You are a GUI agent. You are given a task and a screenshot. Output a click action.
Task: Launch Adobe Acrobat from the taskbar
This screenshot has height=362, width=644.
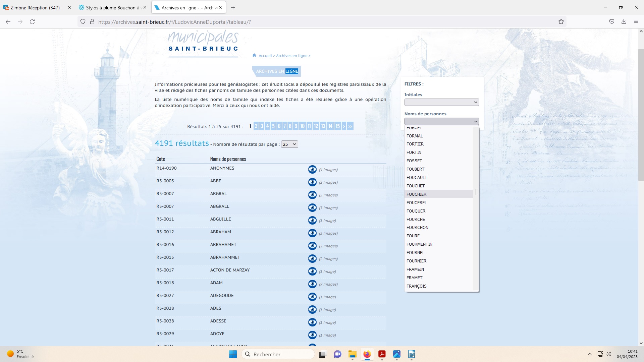click(x=382, y=354)
